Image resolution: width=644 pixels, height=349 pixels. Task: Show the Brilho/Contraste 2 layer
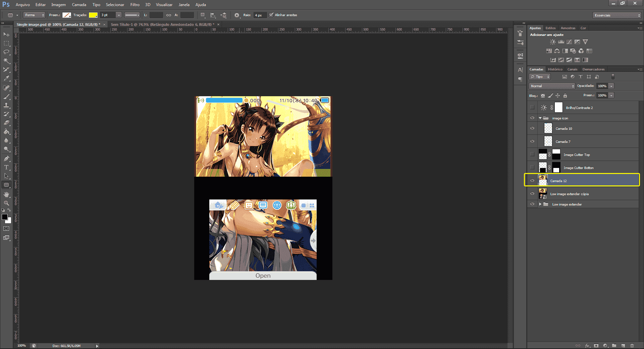coord(532,108)
